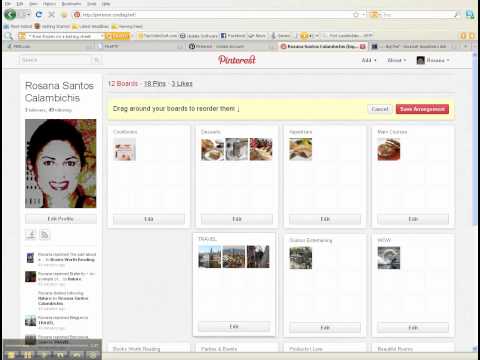Click the address bar bookmark dropdown arrow
480x360 pixels.
[x=363, y=14]
